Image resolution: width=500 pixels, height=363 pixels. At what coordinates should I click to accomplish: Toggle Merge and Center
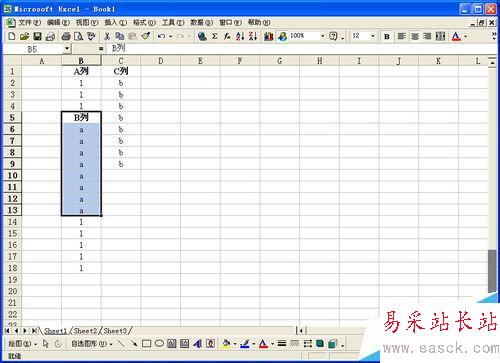point(440,36)
